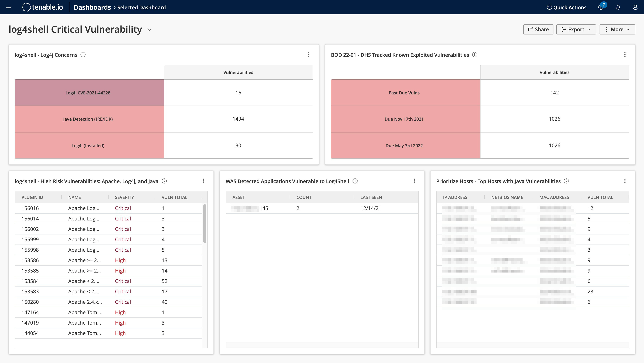The image size is (644, 363).
Task: Sort by VULN TOTAL header in High Risk table
Action: pos(174,197)
